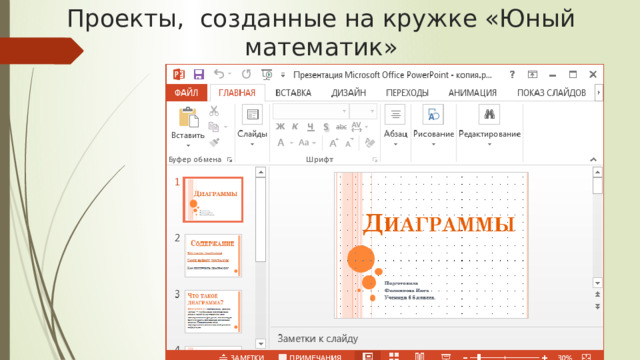Switch to Slide Sorter view
The image size is (640, 360).
(394, 356)
